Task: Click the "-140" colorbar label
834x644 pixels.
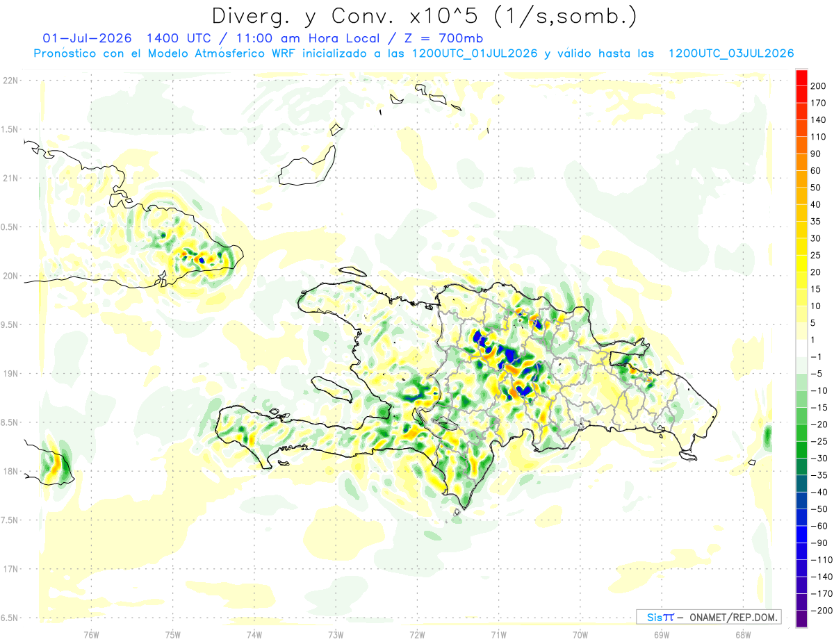Action: (823, 577)
